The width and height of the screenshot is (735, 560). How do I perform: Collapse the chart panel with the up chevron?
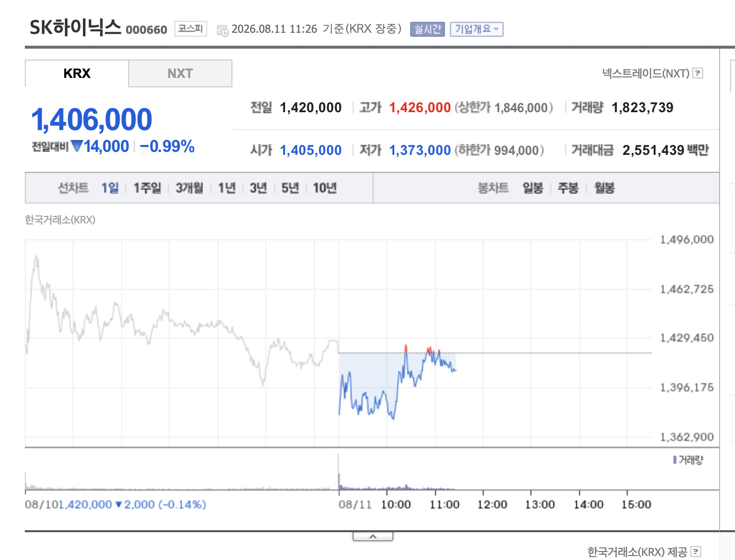coord(373,537)
